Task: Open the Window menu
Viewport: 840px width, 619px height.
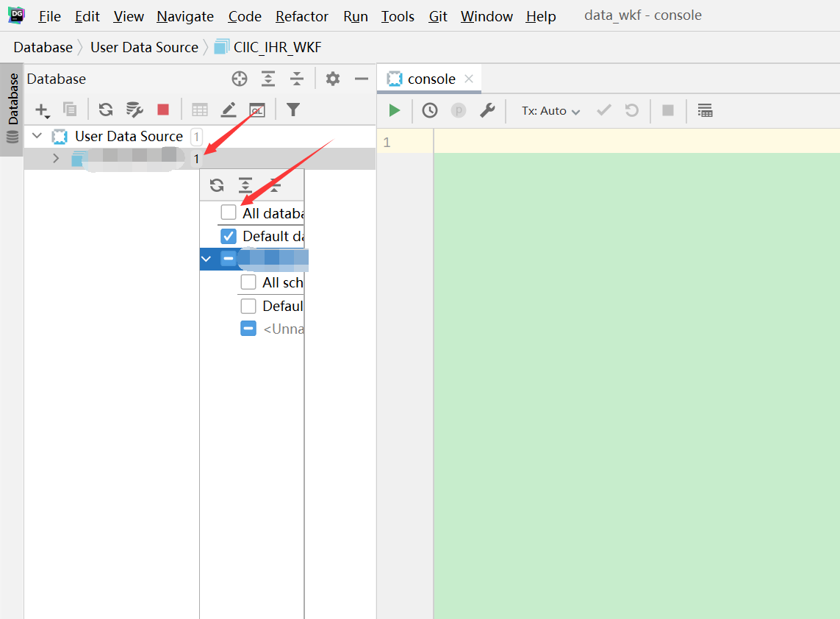Action: [487, 17]
